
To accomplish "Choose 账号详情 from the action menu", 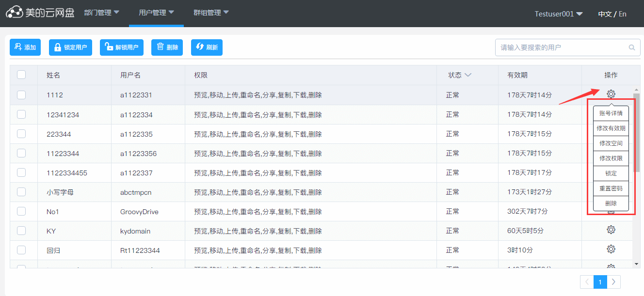I will (x=611, y=113).
